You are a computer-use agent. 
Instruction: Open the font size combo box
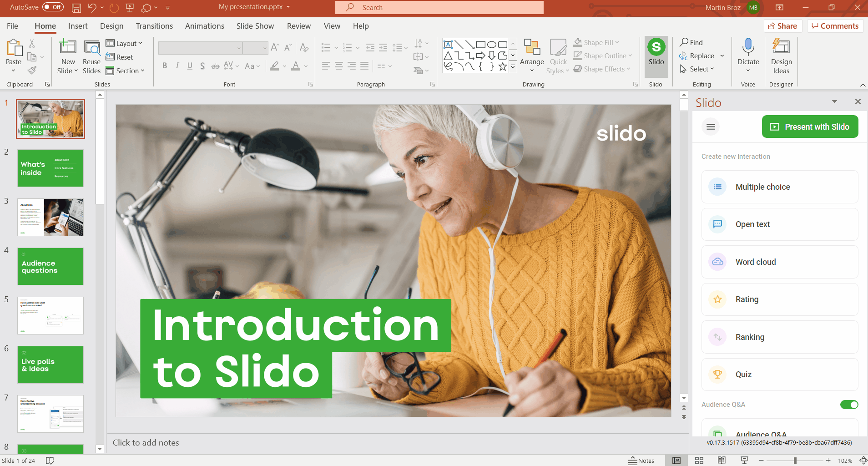click(255, 47)
